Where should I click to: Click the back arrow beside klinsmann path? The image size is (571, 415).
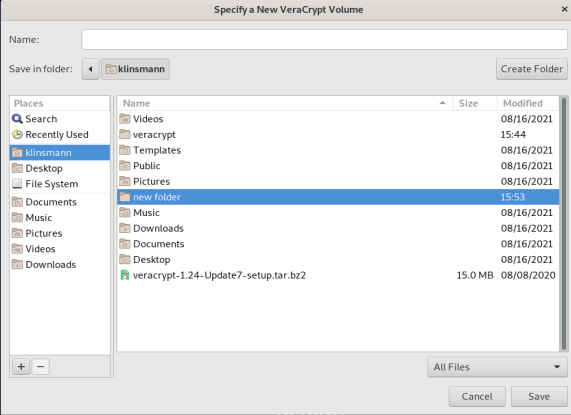click(91, 69)
